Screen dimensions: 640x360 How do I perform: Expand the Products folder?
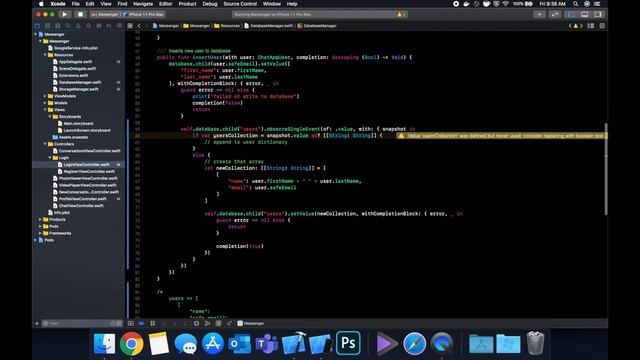pos(40,219)
